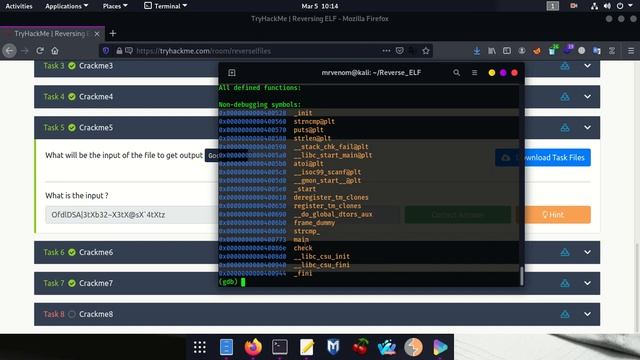Reload the current page
Image resolution: width=640 pixels, height=360 pixels.
pyautogui.click(x=40, y=51)
